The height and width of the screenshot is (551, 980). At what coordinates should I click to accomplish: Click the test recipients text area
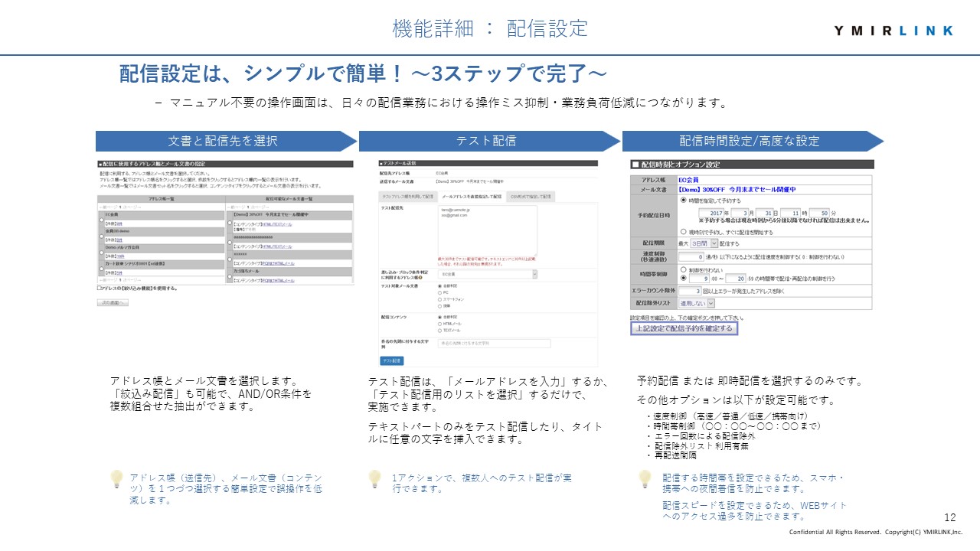tap(487, 230)
